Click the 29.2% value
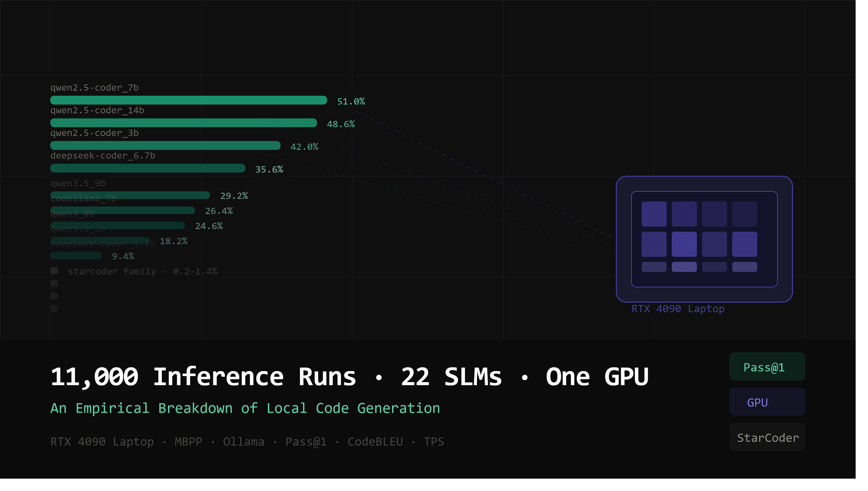 point(234,196)
